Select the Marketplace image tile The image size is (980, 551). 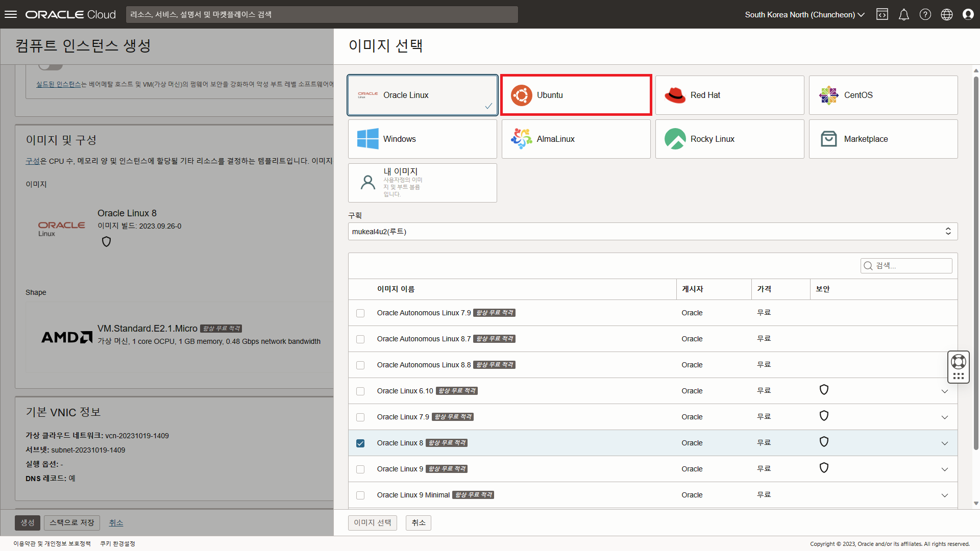[883, 139]
